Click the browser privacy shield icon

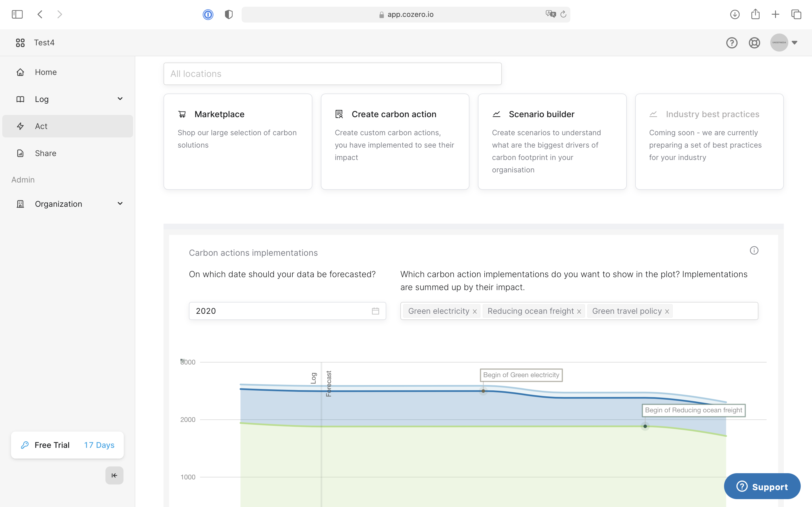pyautogui.click(x=228, y=14)
